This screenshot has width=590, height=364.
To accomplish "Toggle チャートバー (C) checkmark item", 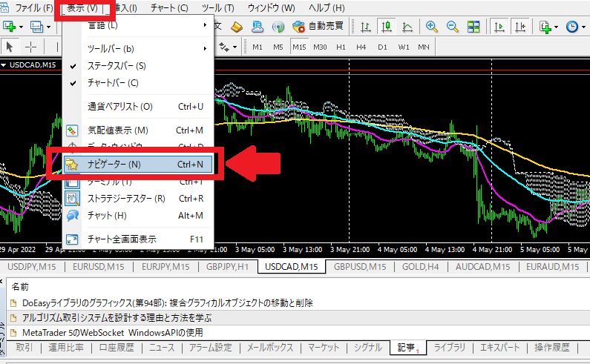I will click(138, 83).
